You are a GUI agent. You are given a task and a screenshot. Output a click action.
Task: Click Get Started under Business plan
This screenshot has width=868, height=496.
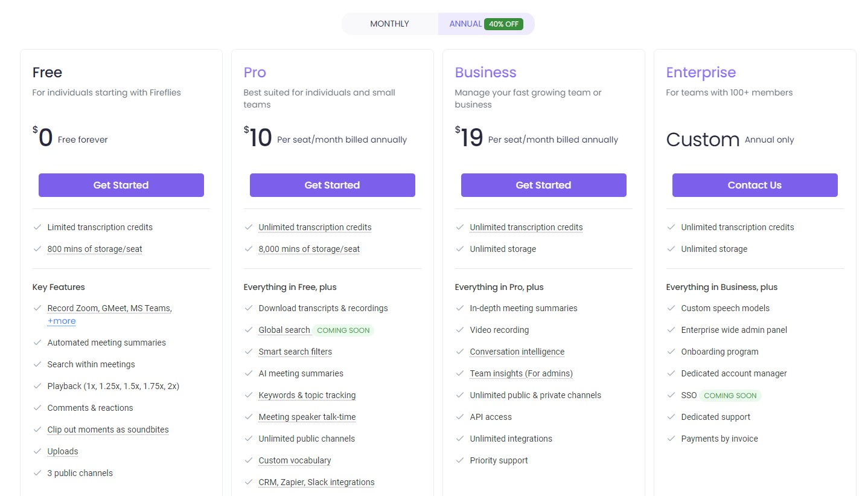pos(543,185)
